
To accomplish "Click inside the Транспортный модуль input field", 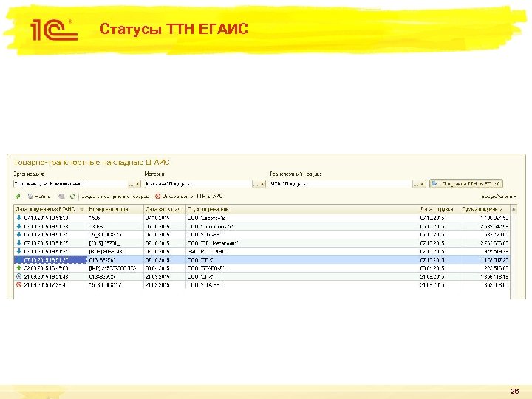I will (341, 184).
